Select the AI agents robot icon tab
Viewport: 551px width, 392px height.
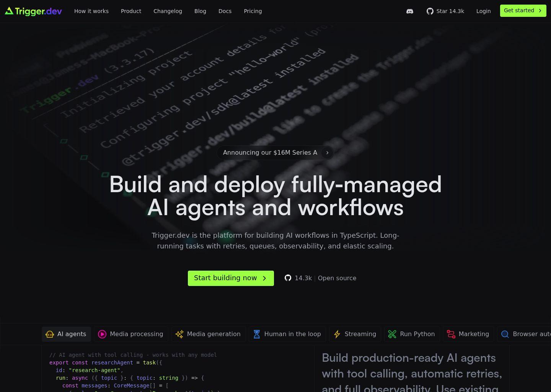click(50, 334)
